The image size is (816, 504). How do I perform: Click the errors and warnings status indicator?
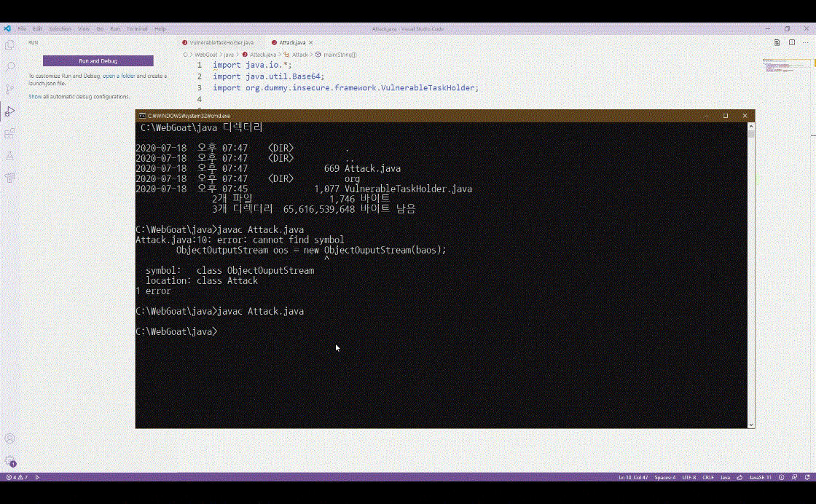[x=17, y=477]
